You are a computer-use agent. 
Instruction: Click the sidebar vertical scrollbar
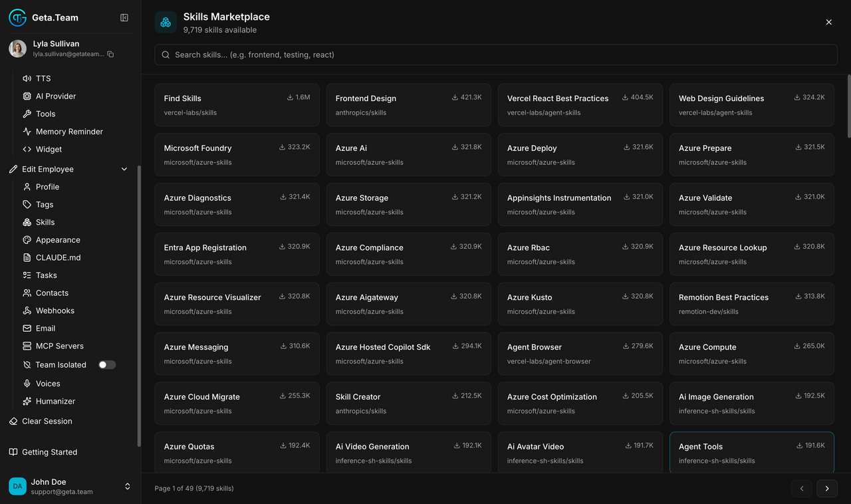click(138, 306)
